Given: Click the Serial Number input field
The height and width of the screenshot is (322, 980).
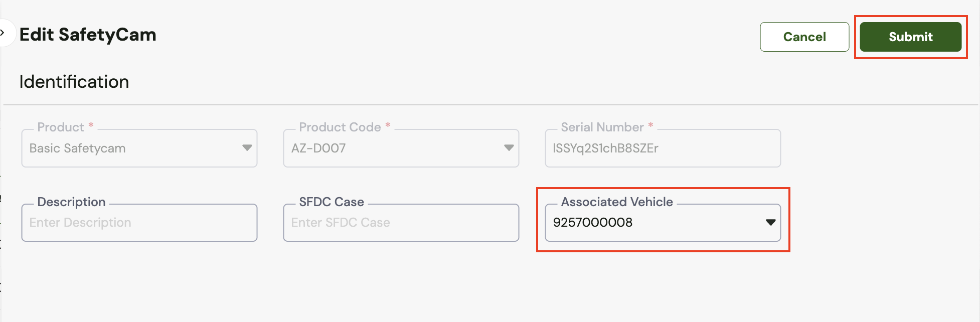Looking at the screenshot, I should (662, 148).
